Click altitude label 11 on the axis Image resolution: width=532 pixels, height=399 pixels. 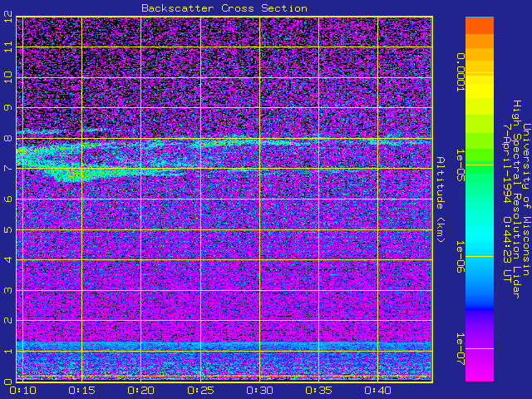point(8,47)
